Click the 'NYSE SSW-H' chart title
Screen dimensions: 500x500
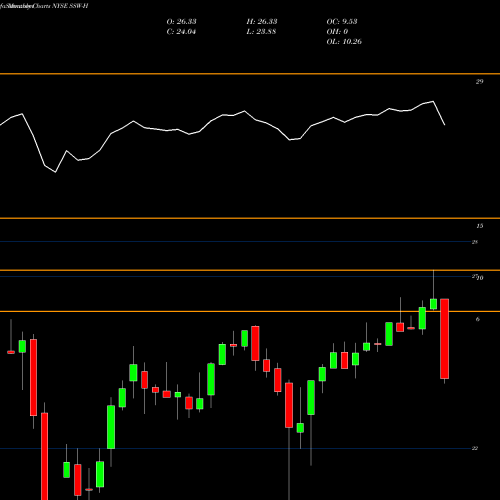(x=70, y=6)
